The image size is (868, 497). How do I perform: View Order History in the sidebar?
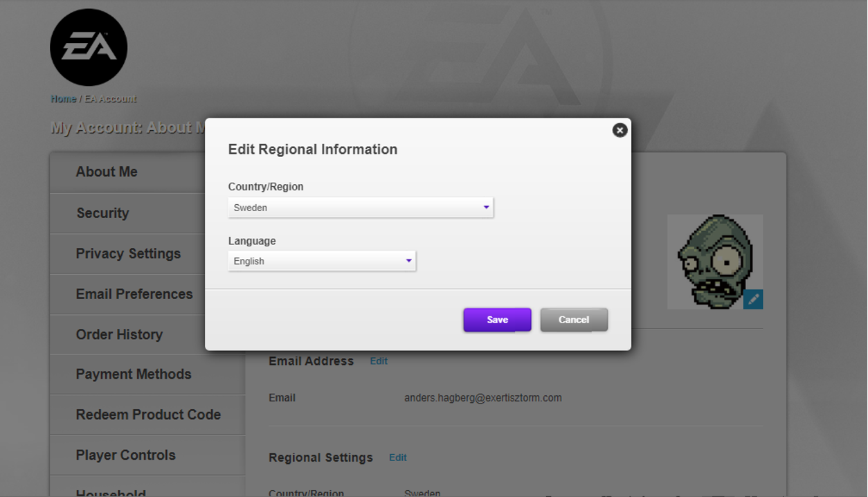click(119, 334)
